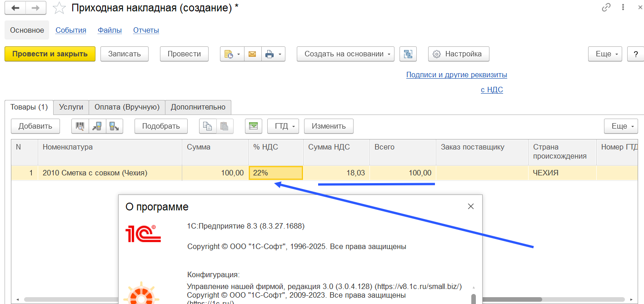The image size is (644, 304).
Task: Open the ГТД dropdown
Action: point(283,126)
